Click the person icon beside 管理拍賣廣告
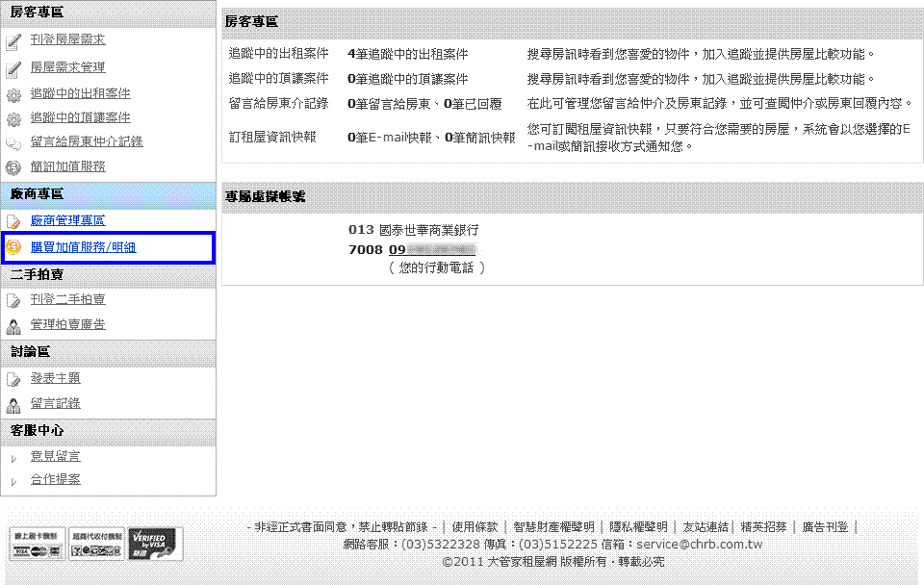 (13, 326)
